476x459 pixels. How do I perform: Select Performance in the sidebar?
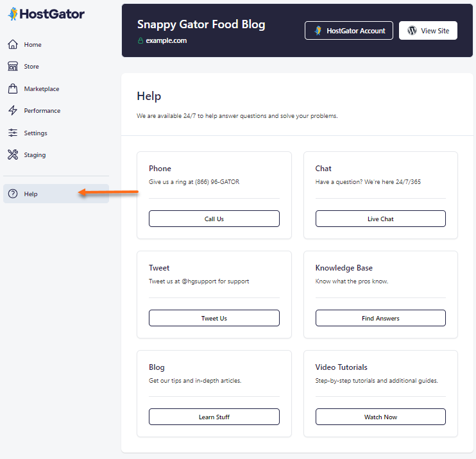56,111
